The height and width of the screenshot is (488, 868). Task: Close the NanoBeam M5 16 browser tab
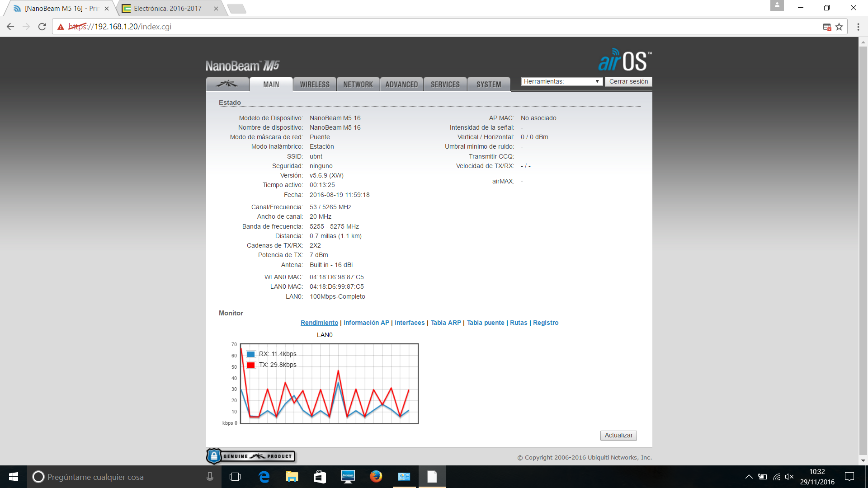point(107,9)
